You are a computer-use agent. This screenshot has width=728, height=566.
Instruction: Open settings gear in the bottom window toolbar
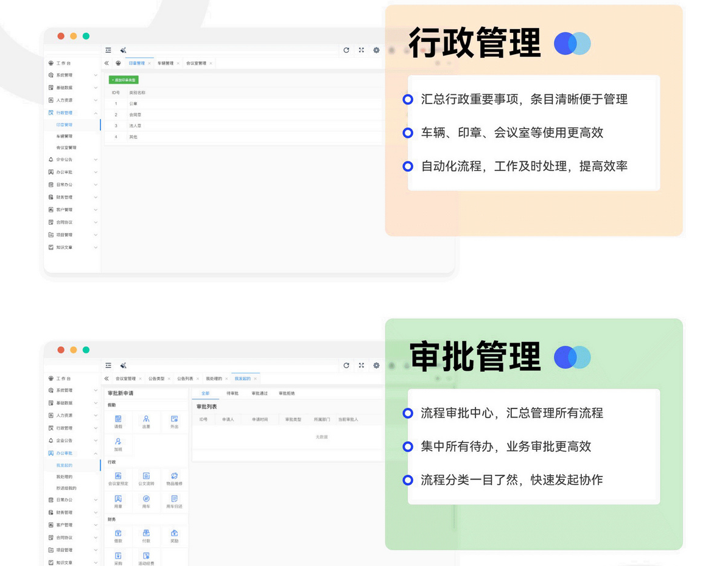tap(376, 366)
